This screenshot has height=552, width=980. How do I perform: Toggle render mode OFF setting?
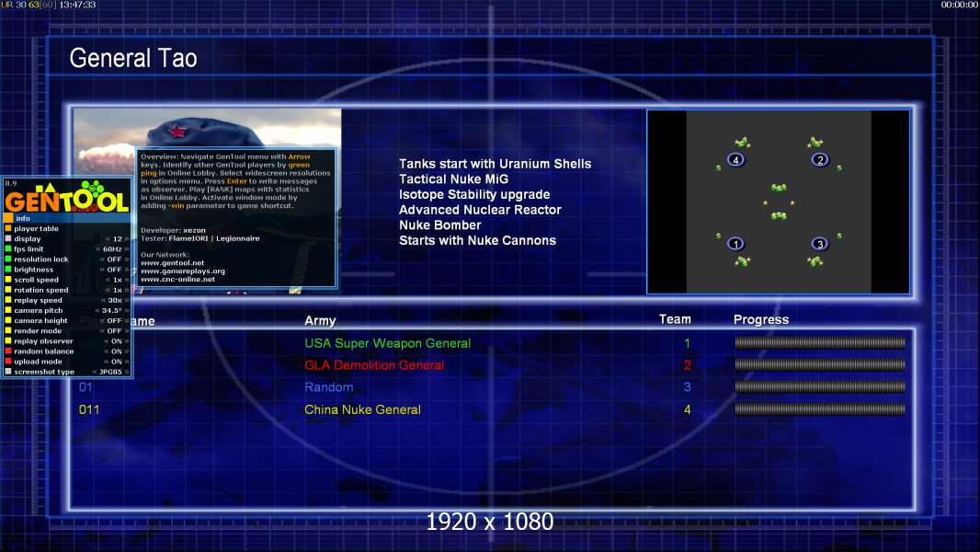pos(114,330)
